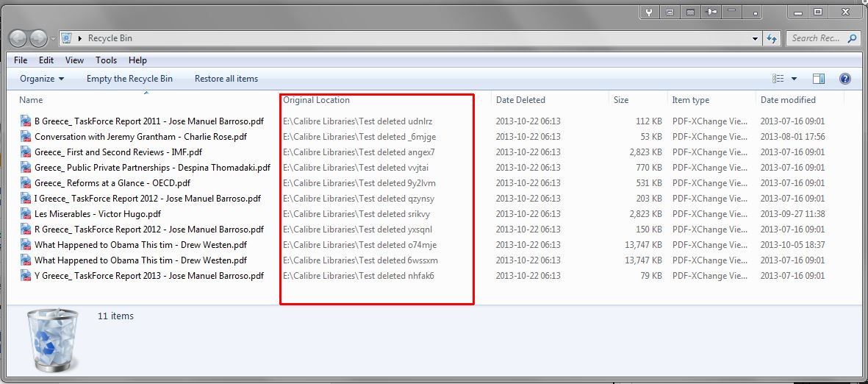
Task: Click the Recycle Bin icon in address bar
Action: (66, 38)
